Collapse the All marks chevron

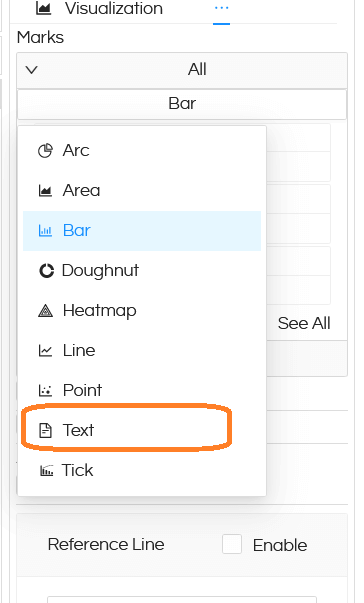tap(32, 70)
